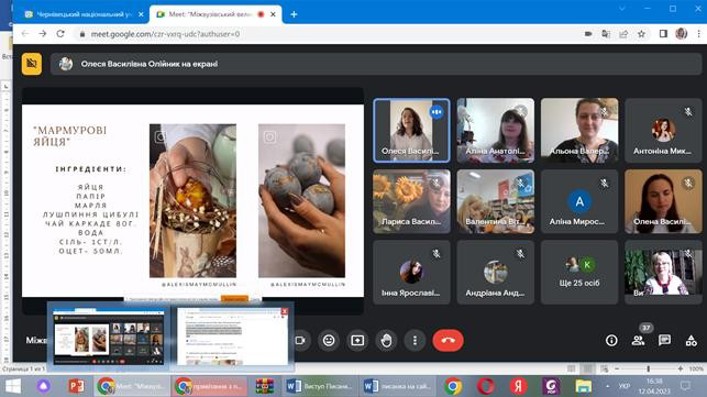Select the Meet window preview thumbnail

[x=108, y=337]
